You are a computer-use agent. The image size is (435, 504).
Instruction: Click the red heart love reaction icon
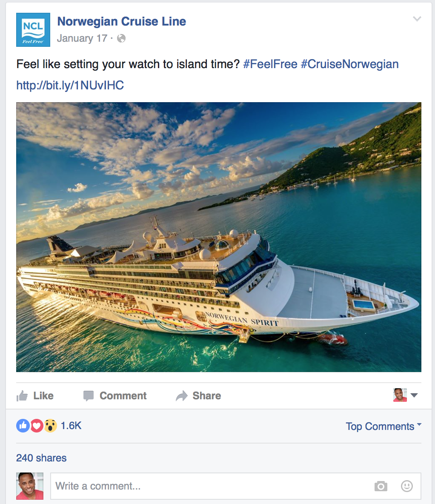[37, 426]
